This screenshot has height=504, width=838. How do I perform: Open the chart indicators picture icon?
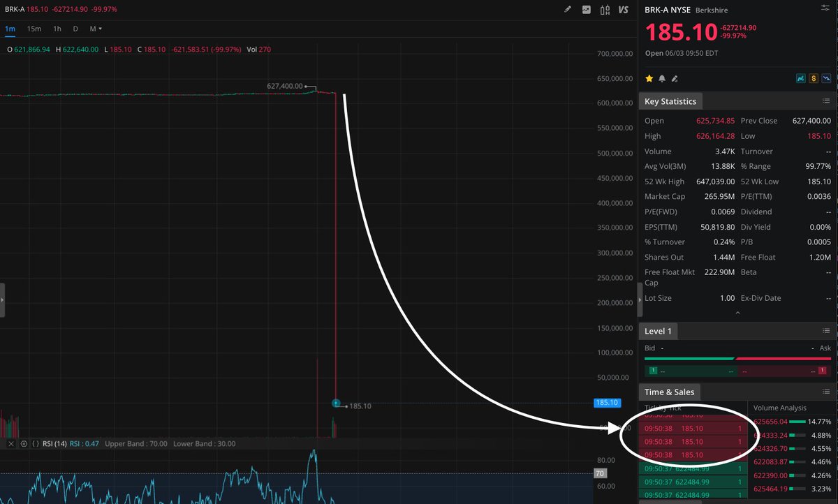[587, 10]
